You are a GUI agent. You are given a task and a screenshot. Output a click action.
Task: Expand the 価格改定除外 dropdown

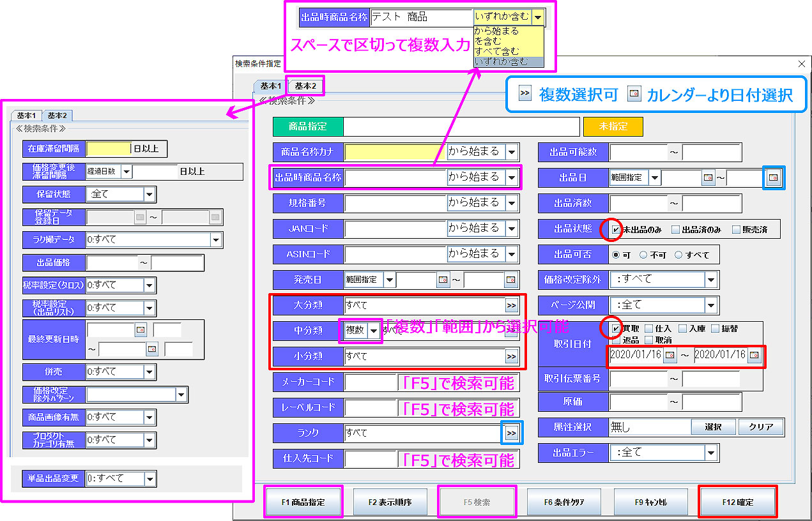711,280
